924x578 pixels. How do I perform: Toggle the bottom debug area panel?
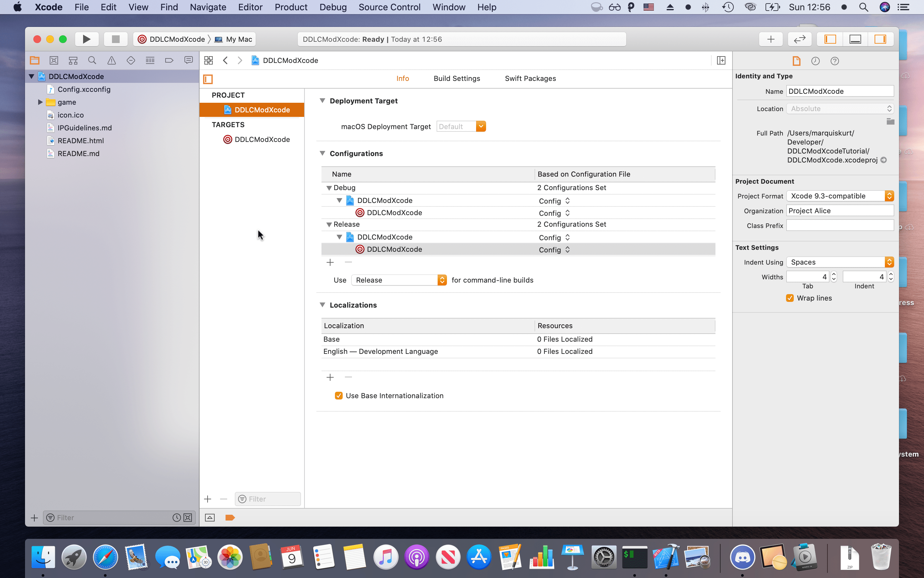click(x=855, y=39)
